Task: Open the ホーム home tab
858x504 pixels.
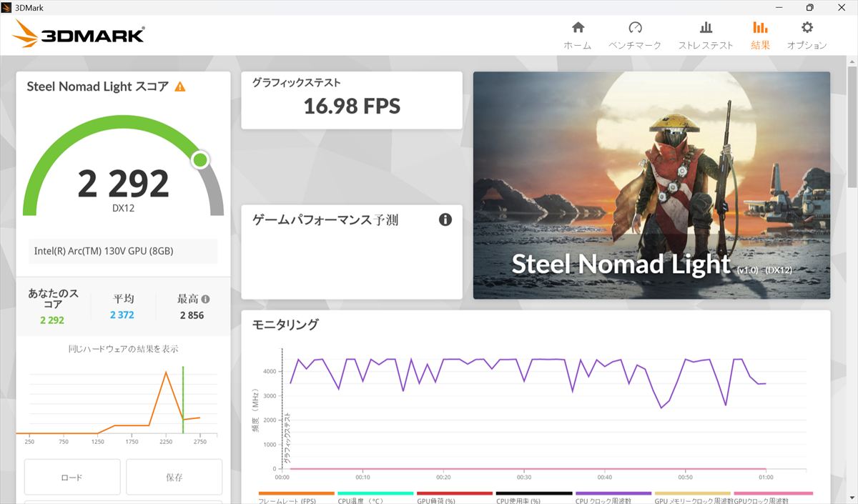Action: click(578, 36)
